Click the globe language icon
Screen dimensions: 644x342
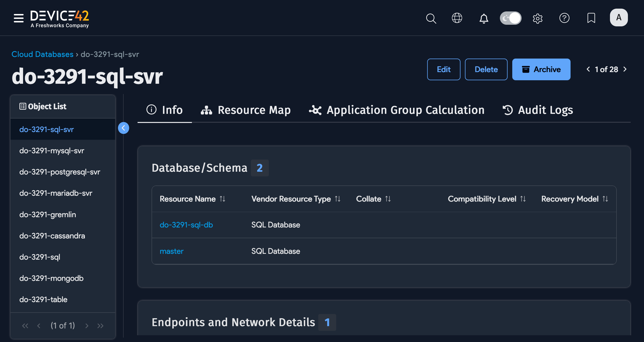click(457, 18)
